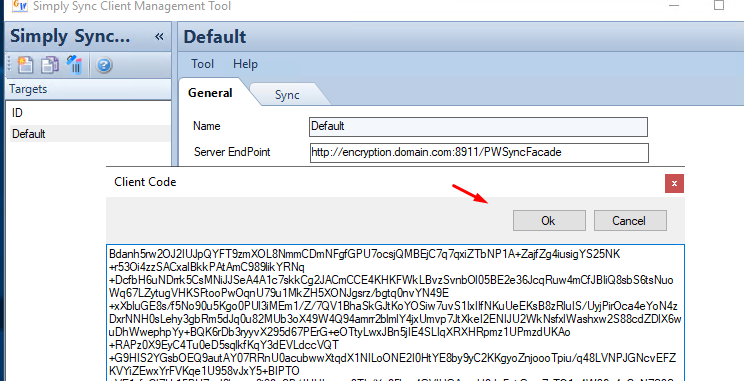Screen dimensions: 744x381
Task: Maximize the Simply Sync window
Action: coord(719,6)
